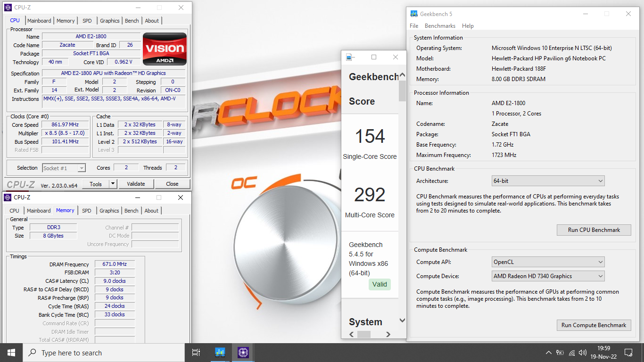Select About tab in lower CPU-Z window
This screenshot has height=362, width=644.
[x=151, y=211]
